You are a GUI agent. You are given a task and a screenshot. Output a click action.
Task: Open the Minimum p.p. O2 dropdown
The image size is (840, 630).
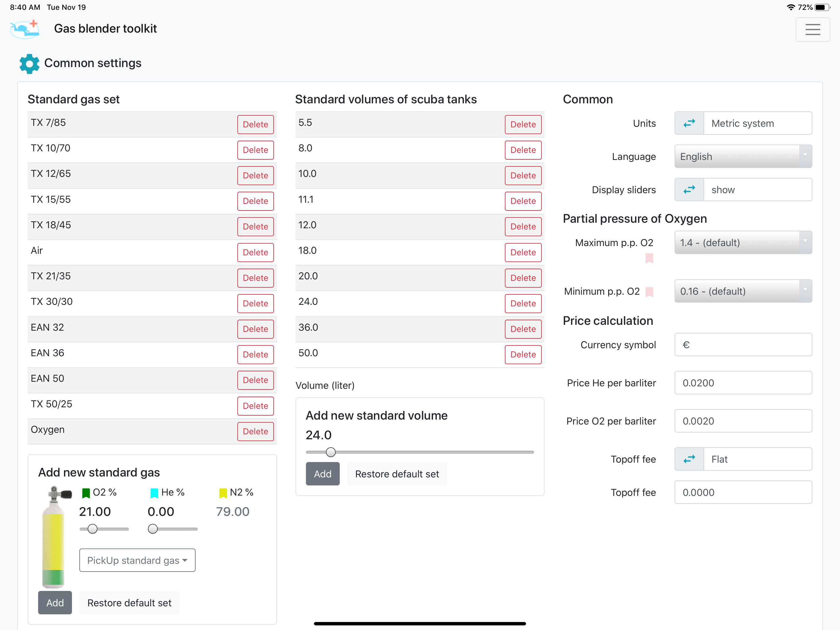[743, 291]
